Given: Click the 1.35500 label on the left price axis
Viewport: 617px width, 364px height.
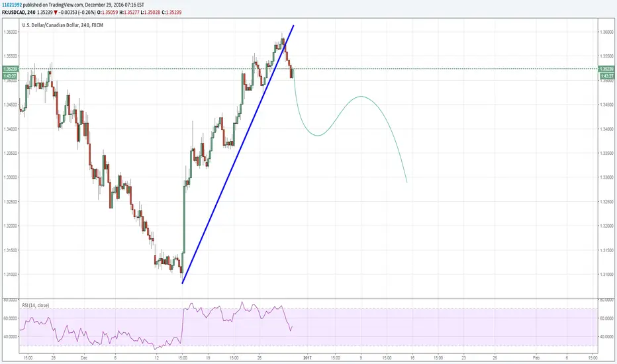Looking at the screenshot, I should click(x=10, y=56).
